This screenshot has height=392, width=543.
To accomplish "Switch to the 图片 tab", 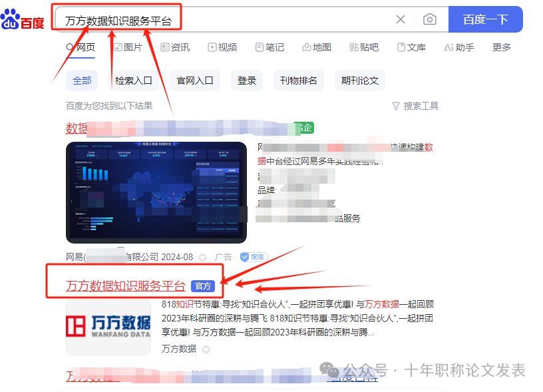I will [128, 47].
